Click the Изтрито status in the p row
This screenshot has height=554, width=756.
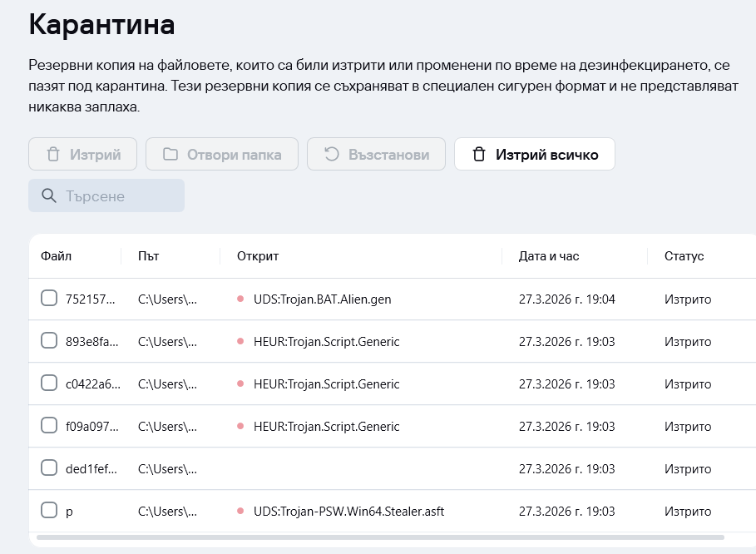(x=688, y=512)
